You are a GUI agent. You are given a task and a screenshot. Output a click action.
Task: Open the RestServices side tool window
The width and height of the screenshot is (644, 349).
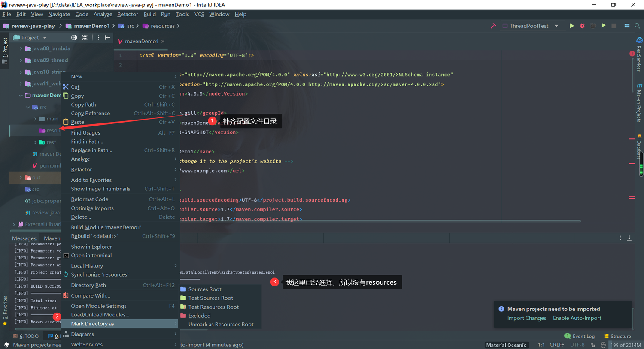click(639, 55)
